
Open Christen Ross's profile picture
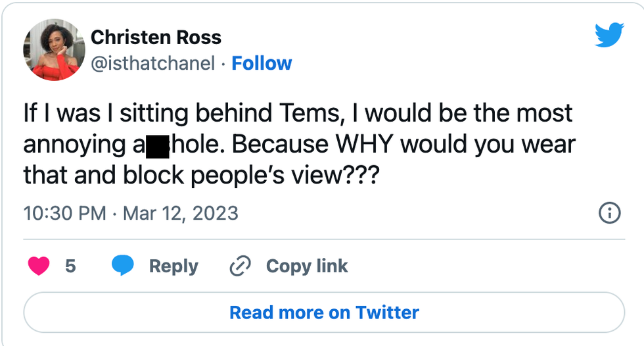pos(54,50)
